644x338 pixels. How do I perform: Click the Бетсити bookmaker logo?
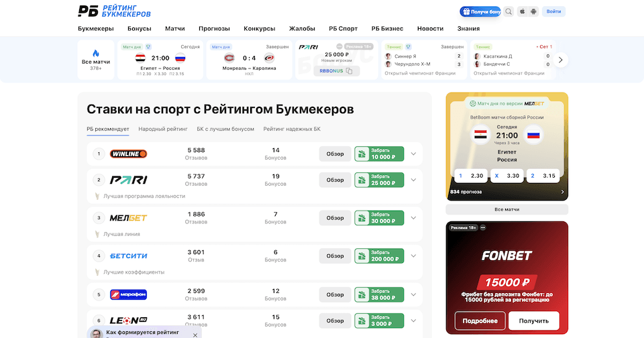tap(128, 256)
